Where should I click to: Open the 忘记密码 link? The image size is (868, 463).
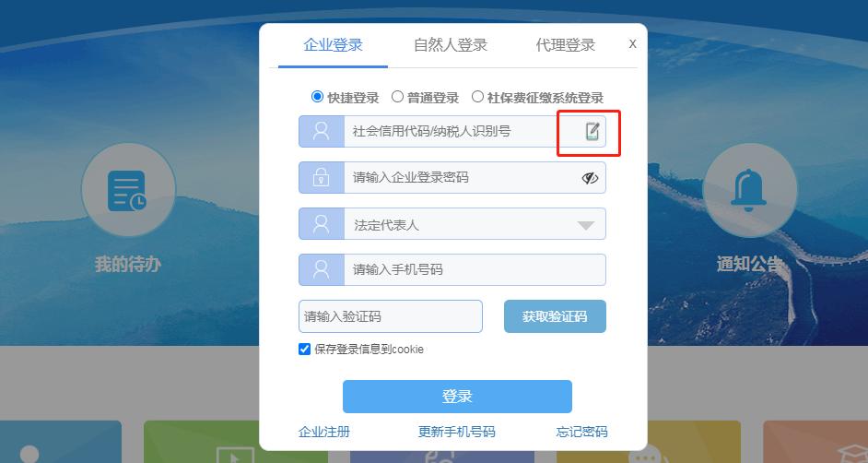pos(581,432)
